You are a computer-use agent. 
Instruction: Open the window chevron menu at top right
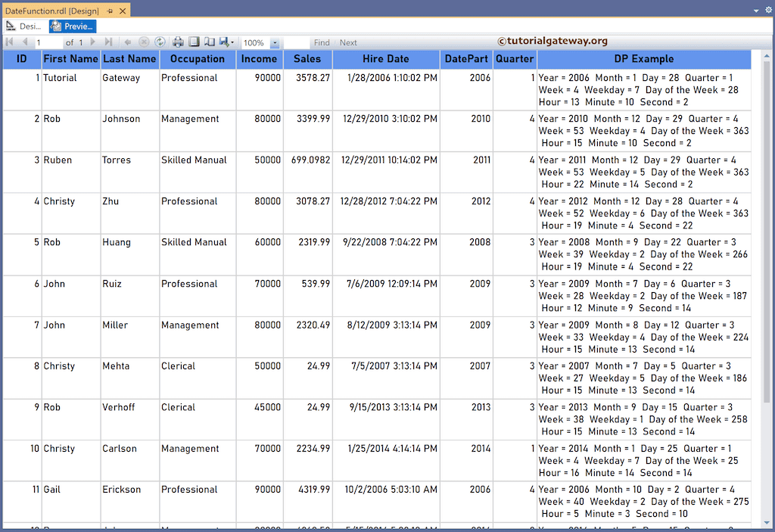[x=755, y=10]
